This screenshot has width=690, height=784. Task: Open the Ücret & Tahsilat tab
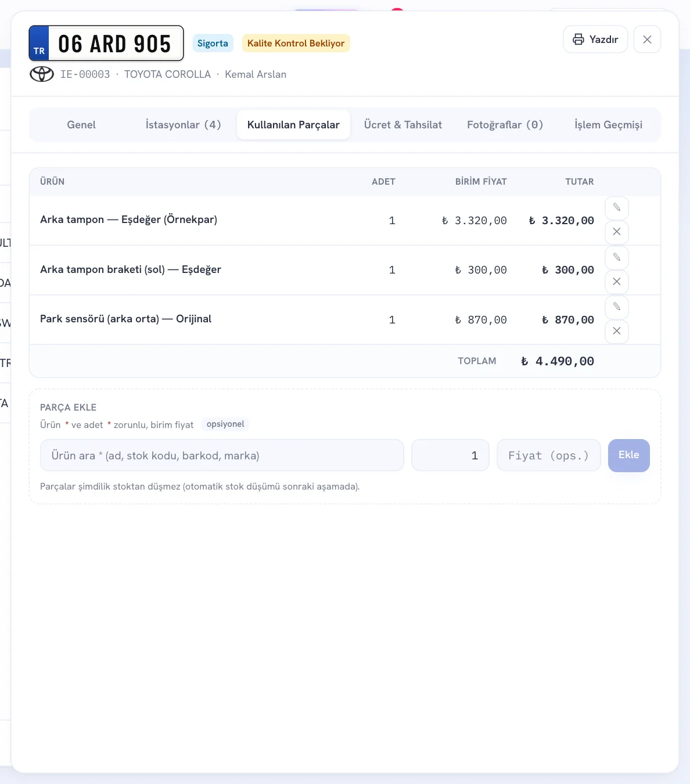pyautogui.click(x=403, y=125)
